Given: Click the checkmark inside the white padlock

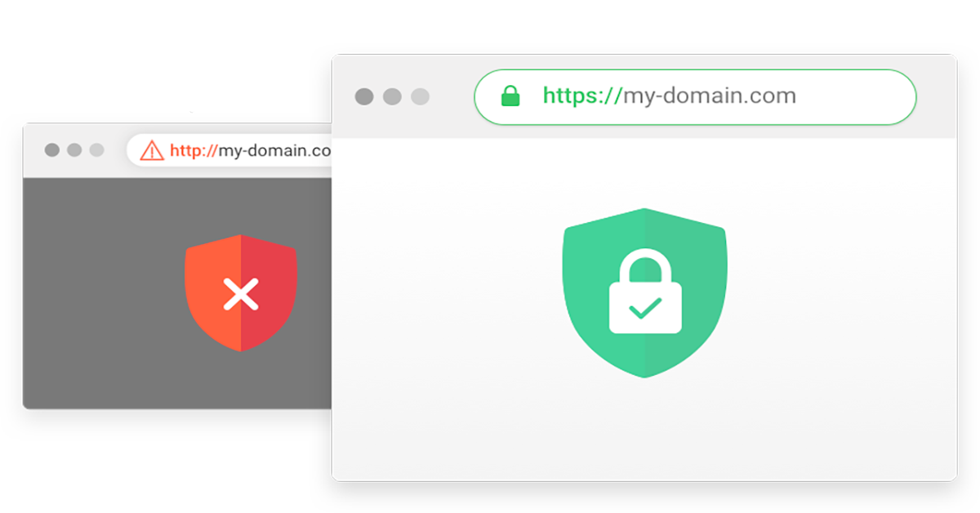Looking at the screenshot, I should pos(645,308).
